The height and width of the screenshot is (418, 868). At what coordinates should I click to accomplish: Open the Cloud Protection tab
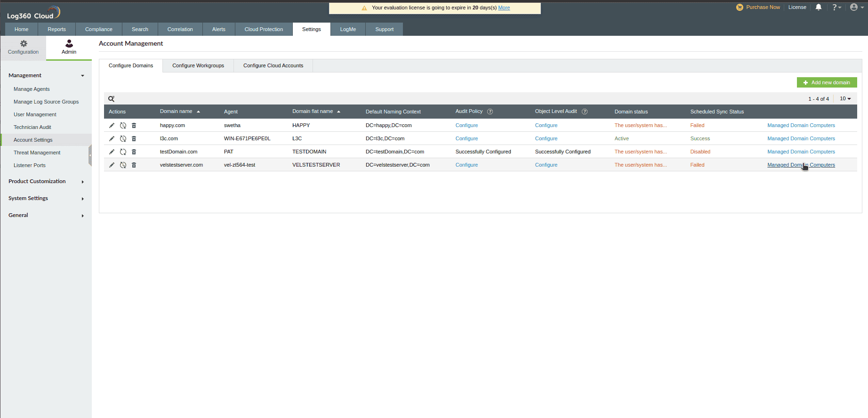[264, 29]
